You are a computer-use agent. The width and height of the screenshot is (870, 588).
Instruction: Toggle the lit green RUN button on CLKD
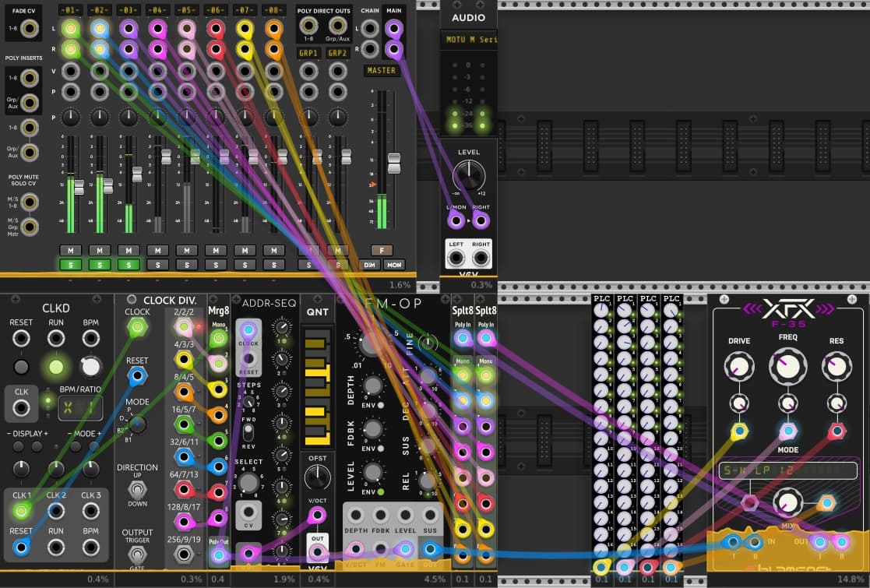(56, 367)
